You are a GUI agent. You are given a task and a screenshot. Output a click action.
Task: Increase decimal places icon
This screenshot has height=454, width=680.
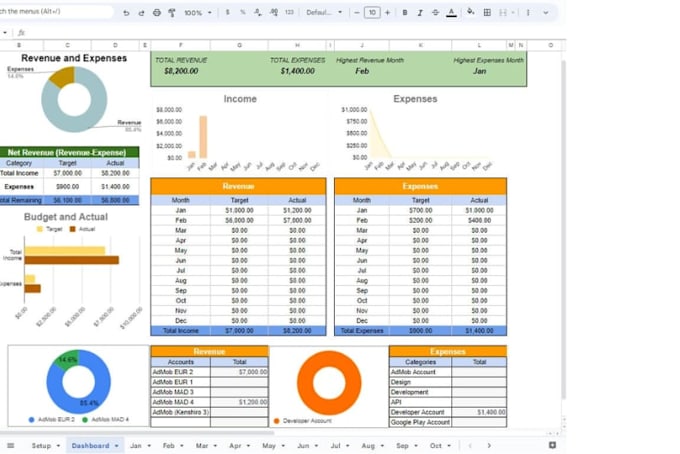[x=274, y=13]
